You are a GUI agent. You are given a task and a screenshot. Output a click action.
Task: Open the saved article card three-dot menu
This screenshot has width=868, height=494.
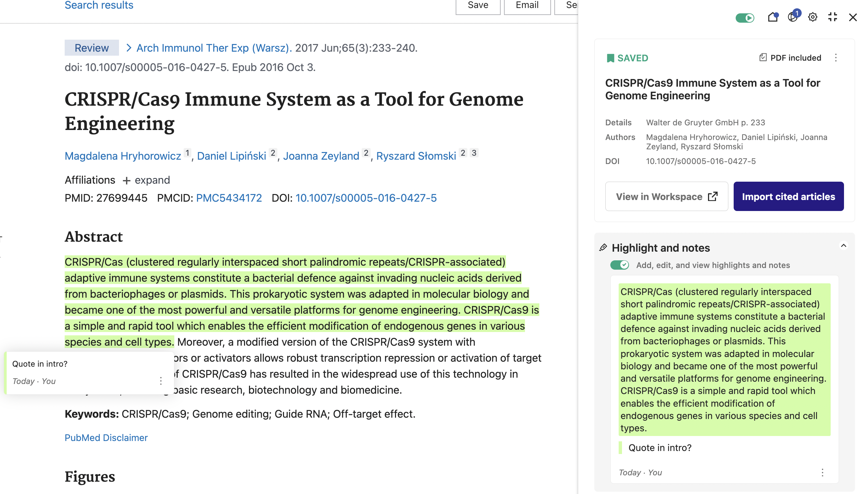pyautogui.click(x=836, y=58)
